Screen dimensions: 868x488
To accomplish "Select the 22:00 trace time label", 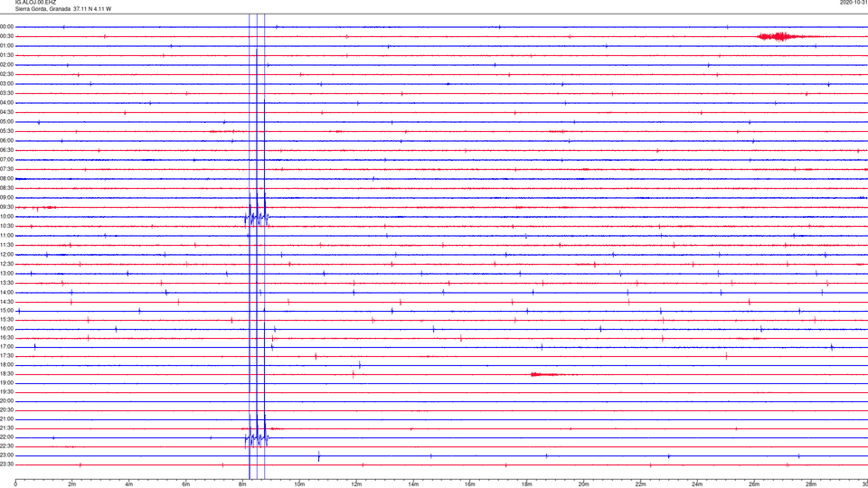I will pos(6,436).
